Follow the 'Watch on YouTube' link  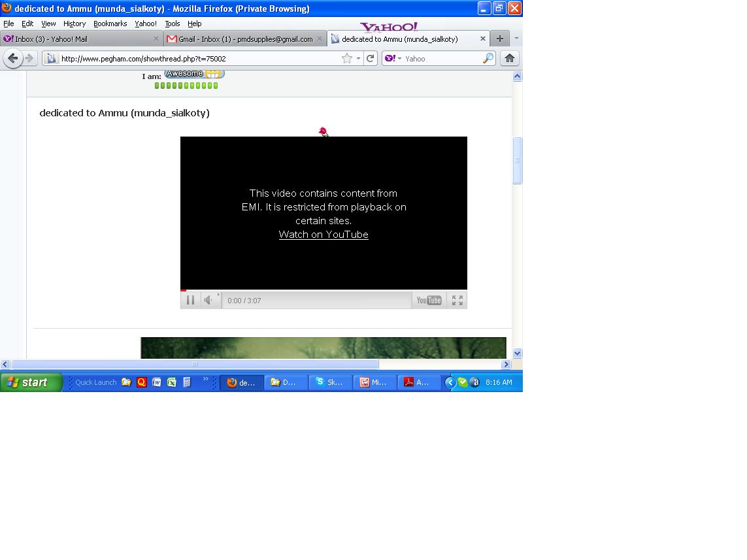tap(324, 235)
